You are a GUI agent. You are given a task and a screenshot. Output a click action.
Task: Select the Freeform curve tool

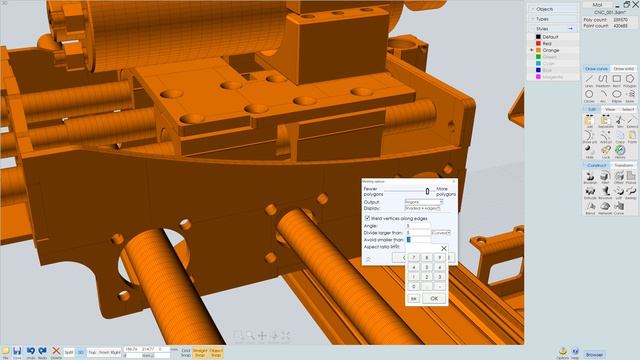pos(603,80)
